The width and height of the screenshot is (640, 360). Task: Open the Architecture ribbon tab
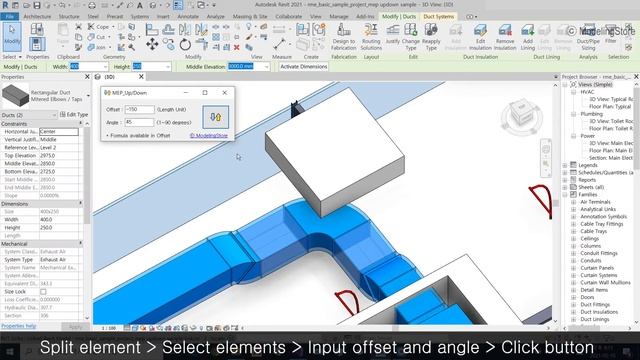coord(37,17)
